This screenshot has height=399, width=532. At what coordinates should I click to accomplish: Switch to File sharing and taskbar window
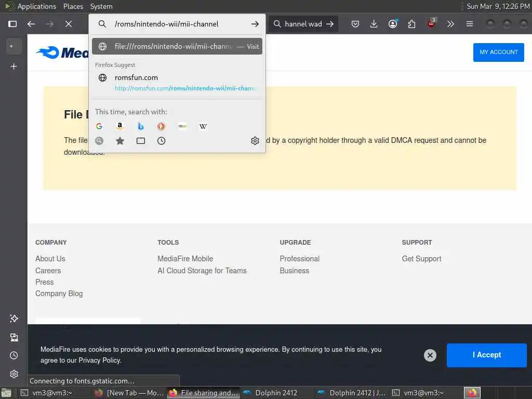click(204, 393)
